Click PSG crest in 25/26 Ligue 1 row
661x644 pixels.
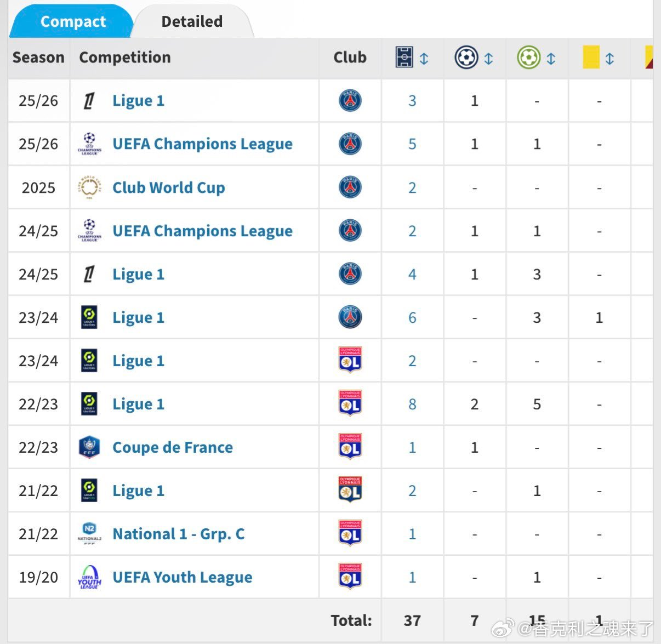350,101
